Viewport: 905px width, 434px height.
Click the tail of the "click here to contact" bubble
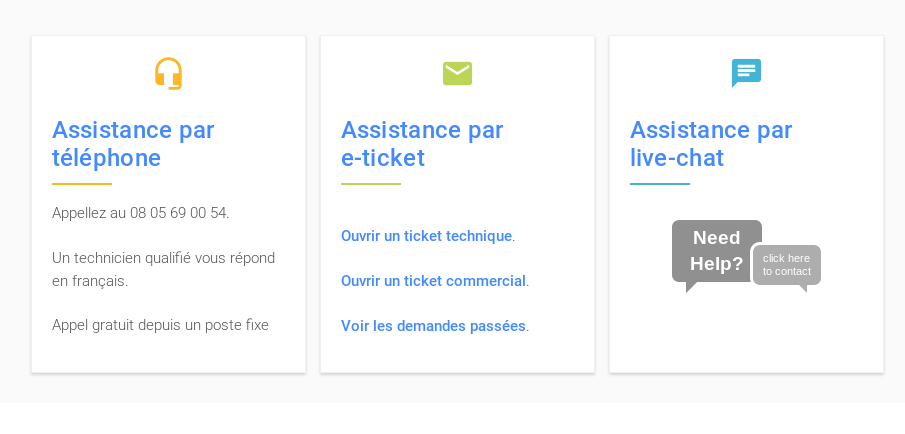click(803, 288)
